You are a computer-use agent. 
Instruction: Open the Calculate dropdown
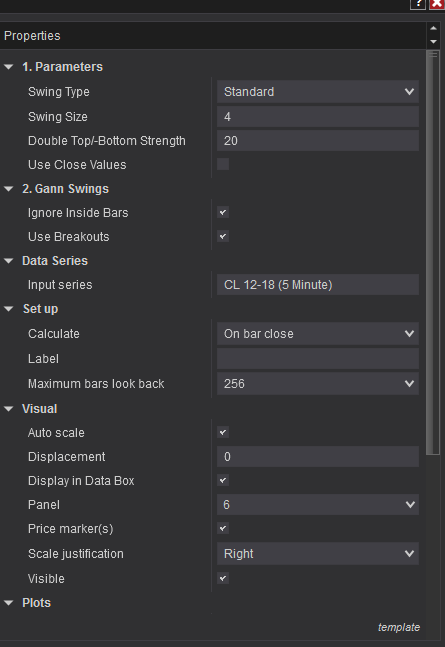[318, 334]
